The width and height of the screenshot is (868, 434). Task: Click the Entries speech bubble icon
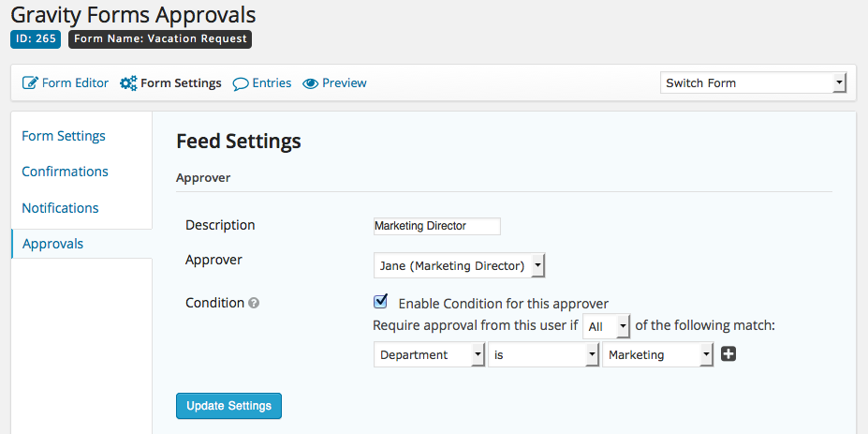click(x=241, y=83)
